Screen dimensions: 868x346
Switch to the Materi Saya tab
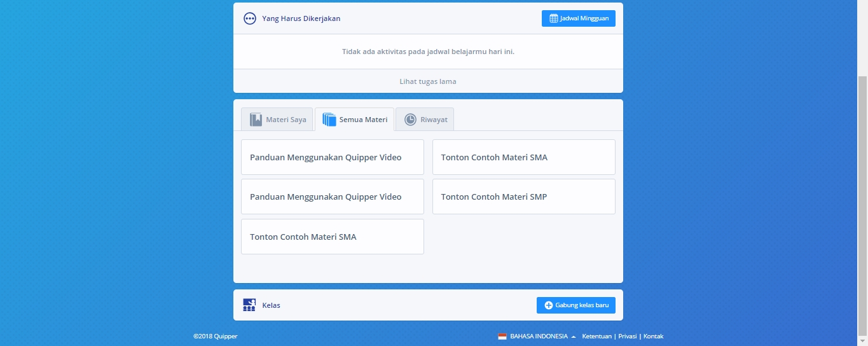click(277, 120)
